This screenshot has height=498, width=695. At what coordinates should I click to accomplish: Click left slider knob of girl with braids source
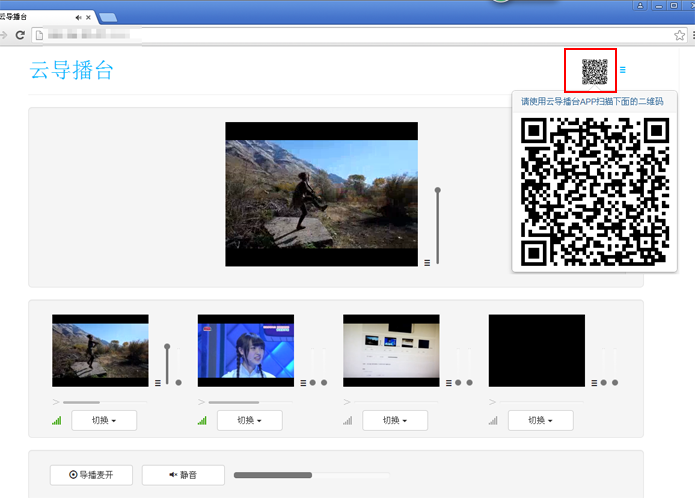point(313,382)
